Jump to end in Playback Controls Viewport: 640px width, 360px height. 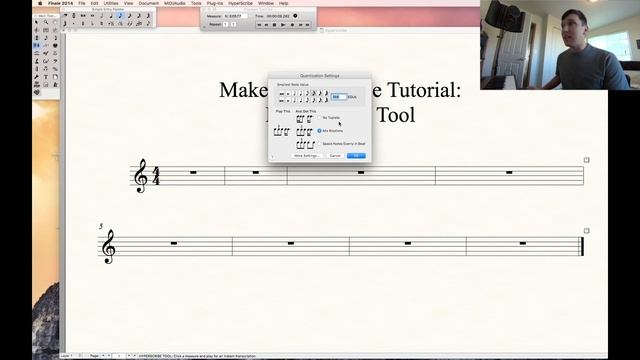coord(308,25)
